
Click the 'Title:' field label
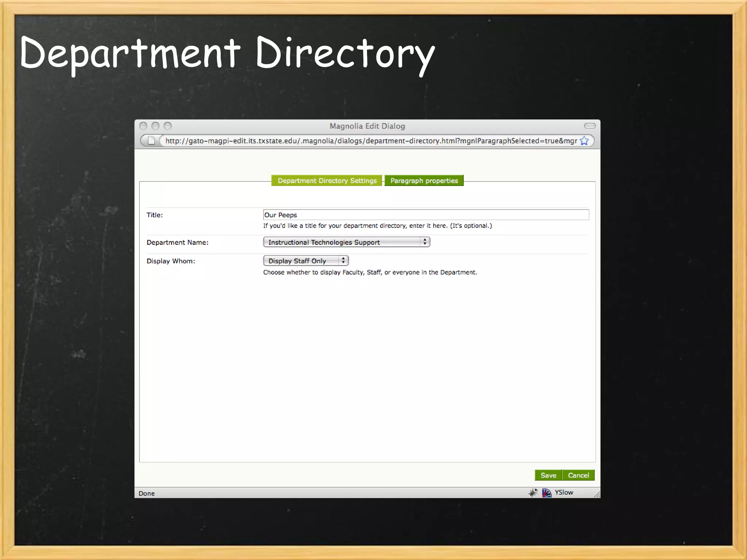155,215
